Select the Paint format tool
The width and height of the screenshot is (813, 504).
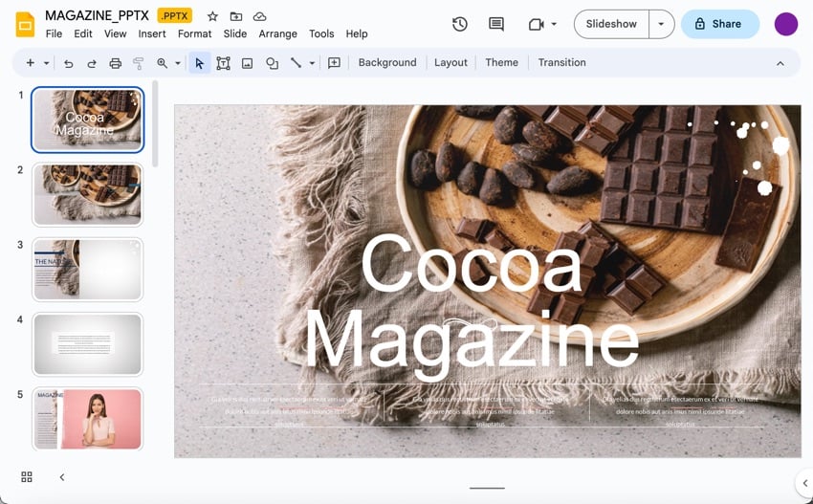tap(138, 63)
